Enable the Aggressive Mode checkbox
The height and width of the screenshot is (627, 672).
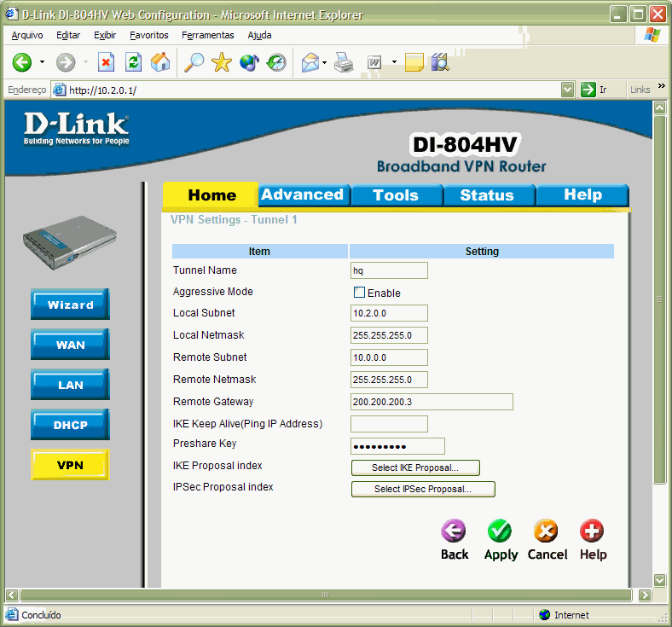tap(359, 293)
